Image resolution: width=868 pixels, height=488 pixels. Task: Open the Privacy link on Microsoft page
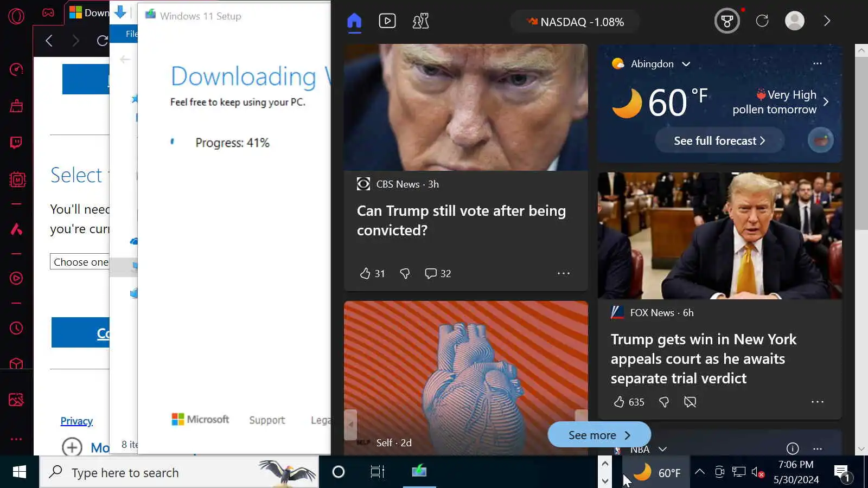[76, 421]
